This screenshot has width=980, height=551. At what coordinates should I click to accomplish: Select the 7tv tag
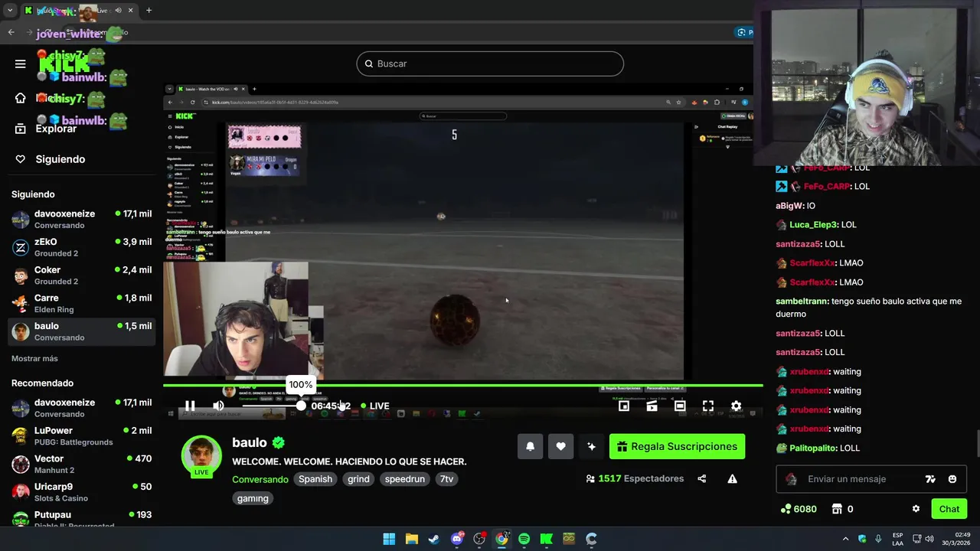446,479
